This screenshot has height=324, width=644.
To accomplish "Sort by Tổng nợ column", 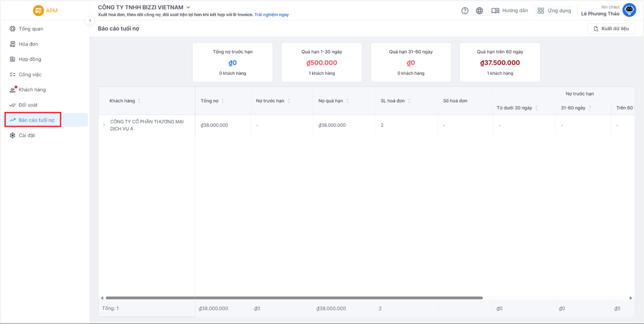I will pos(223,101).
